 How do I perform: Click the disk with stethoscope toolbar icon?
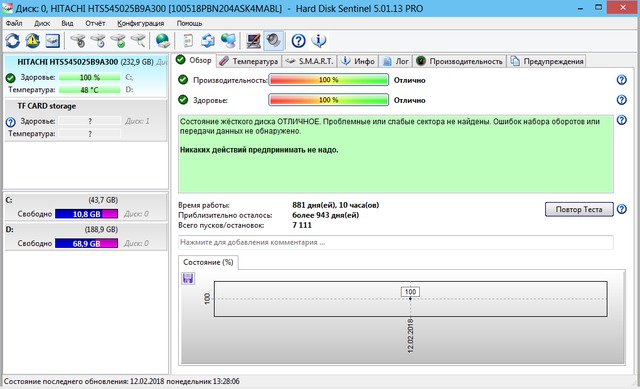[x=78, y=41]
